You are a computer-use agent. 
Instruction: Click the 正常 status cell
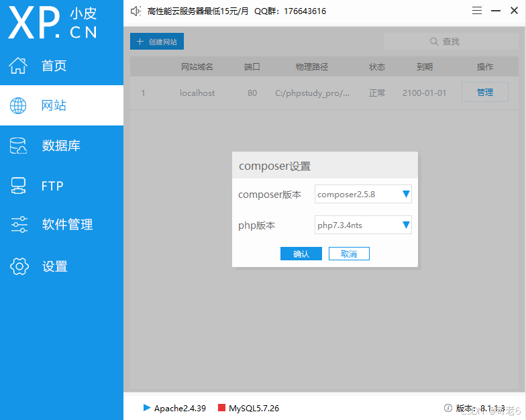pos(377,93)
